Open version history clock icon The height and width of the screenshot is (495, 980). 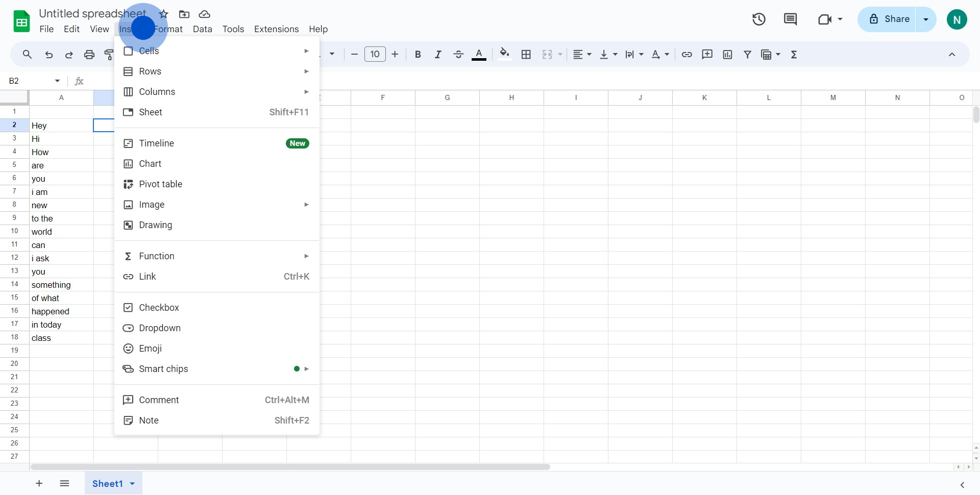(x=758, y=19)
